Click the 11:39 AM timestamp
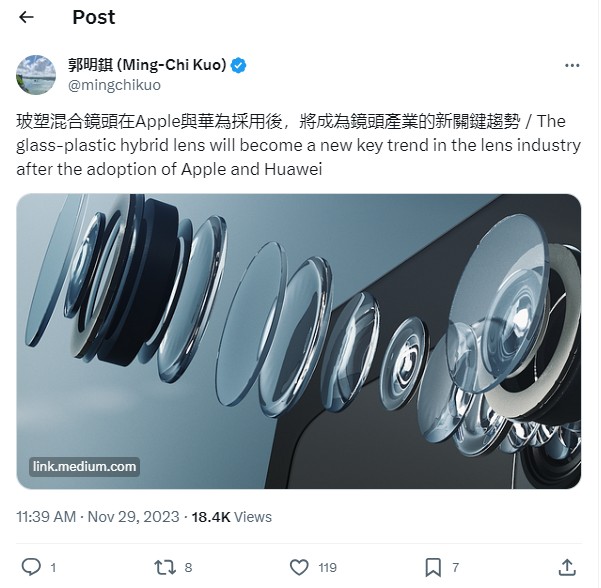This screenshot has width=601, height=588. coord(46,517)
